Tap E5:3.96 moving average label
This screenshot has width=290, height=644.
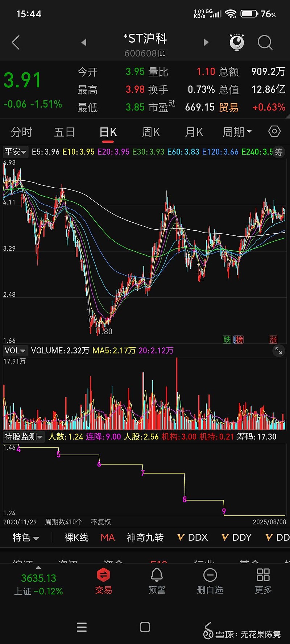(46, 152)
